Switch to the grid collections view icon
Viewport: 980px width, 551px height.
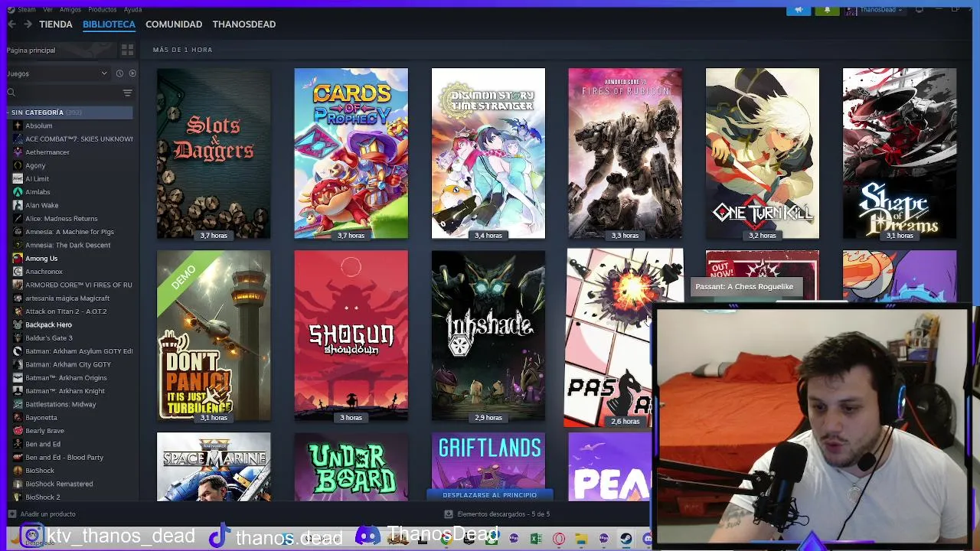(127, 50)
